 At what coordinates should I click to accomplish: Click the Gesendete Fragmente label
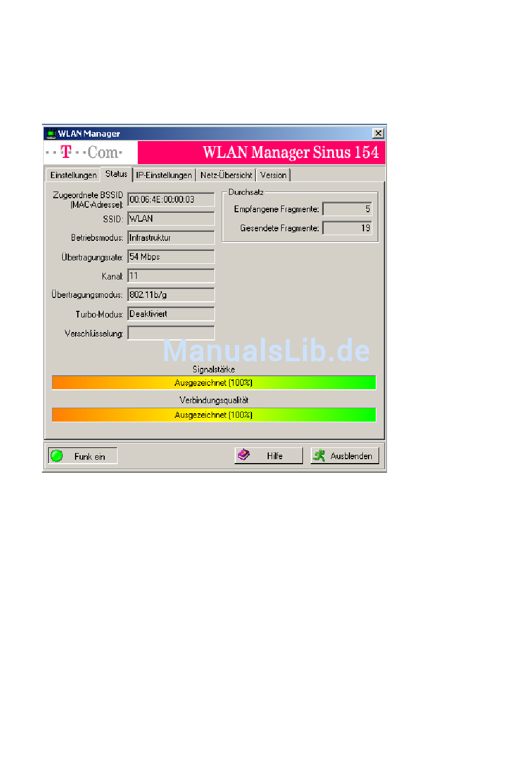tap(279, 228)
